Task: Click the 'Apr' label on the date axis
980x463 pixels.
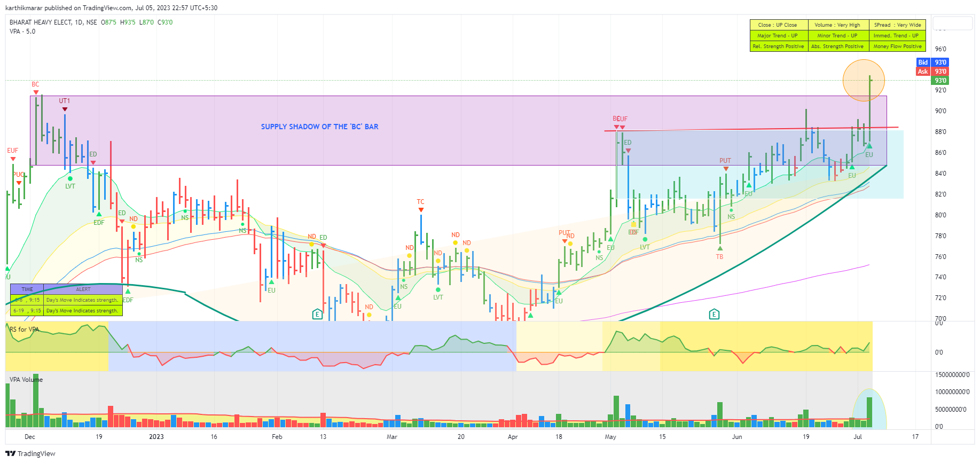Action: (x=513, y=437)
